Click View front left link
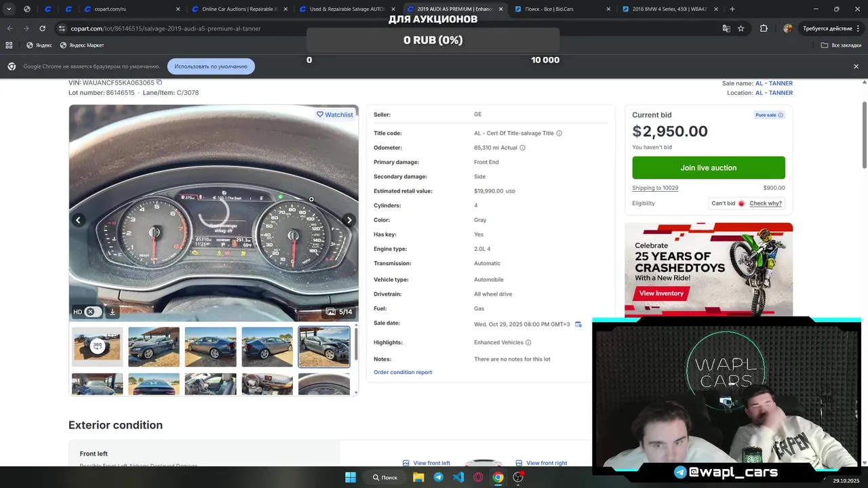 click(427, 463)
